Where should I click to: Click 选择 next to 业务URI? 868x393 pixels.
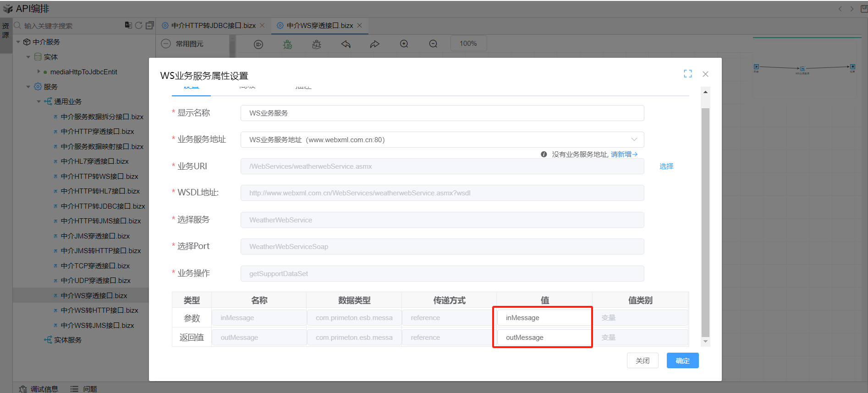(666, 166)
